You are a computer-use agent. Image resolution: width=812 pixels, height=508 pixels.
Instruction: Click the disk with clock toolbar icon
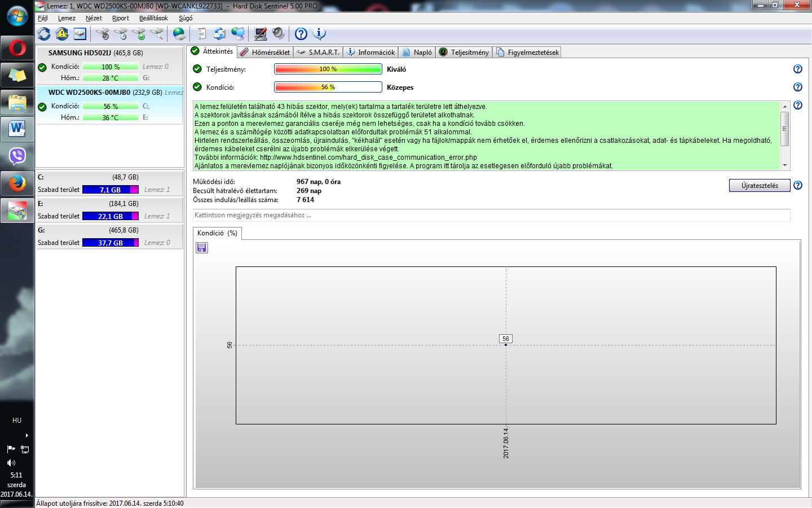coord(121,34)
